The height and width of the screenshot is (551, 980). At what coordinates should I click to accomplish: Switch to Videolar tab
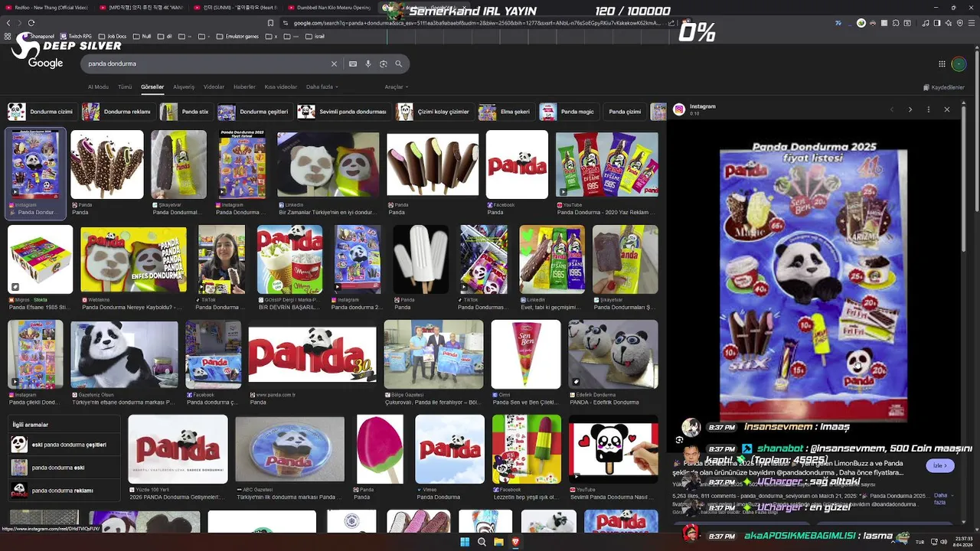214,87
